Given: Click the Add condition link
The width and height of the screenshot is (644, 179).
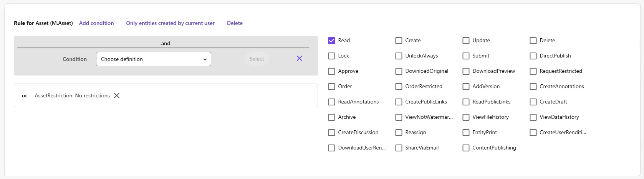Looking at the screenshot, I should click(96, 23).
